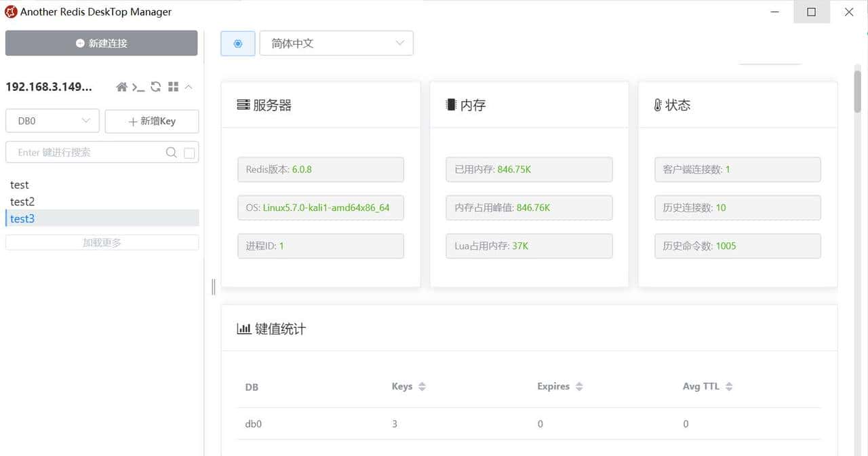The image size is (868, 456).
Task: Toggle the exact-match checkbox beside search field
Action: click(191, 153)
